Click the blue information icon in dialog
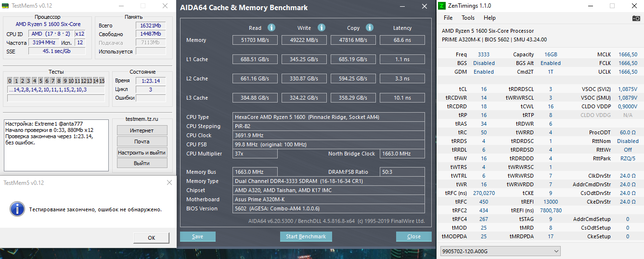 17,209
